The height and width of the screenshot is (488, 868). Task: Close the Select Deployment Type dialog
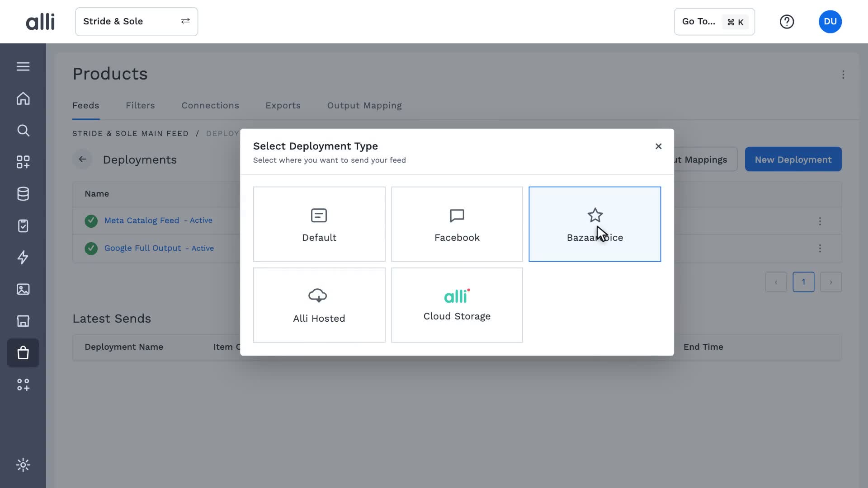[x=658, y=146]
